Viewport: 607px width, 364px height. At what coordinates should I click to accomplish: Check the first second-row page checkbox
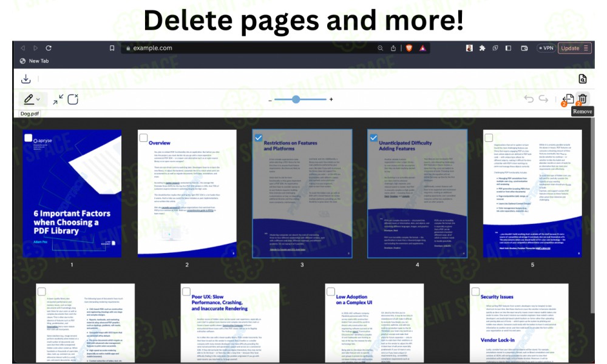(x=42, y=292)
